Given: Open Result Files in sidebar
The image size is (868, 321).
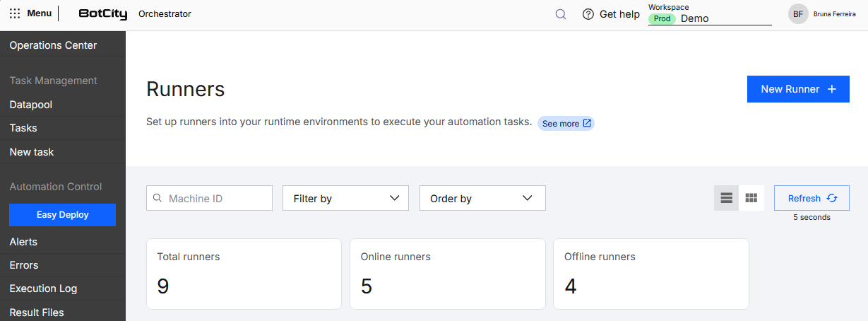Looking at the screenshot, I should click(x=63, y=313).
